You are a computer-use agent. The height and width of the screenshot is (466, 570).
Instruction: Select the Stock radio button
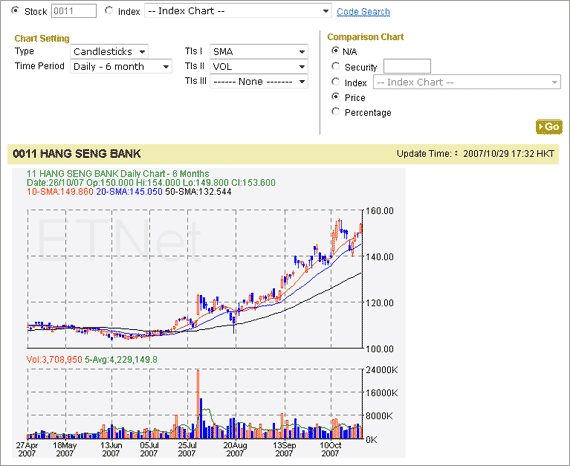point(15,11)
